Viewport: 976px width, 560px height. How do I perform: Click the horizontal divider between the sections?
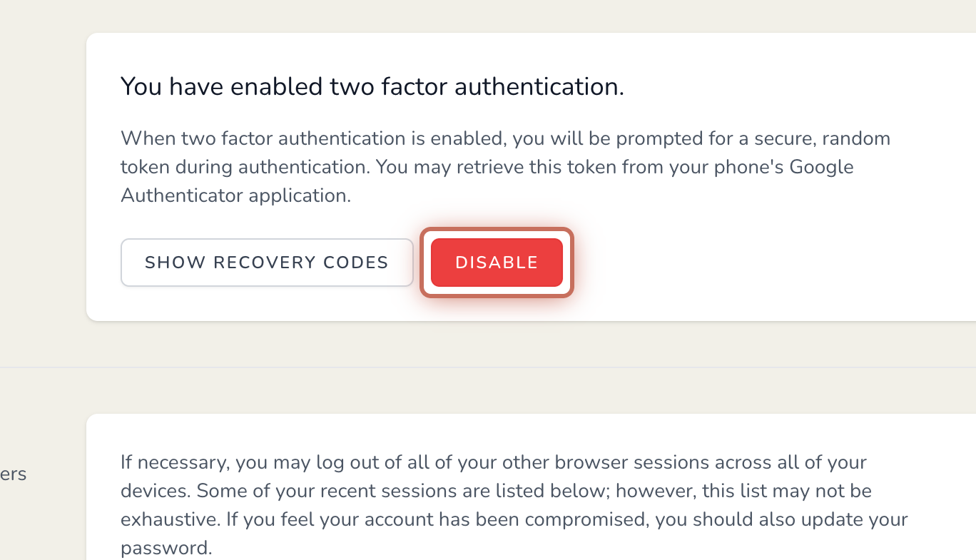488,367
